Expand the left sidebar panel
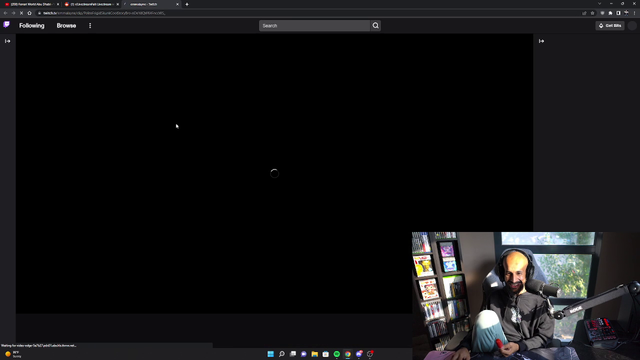The image size is (640, 360). (7, 41)
